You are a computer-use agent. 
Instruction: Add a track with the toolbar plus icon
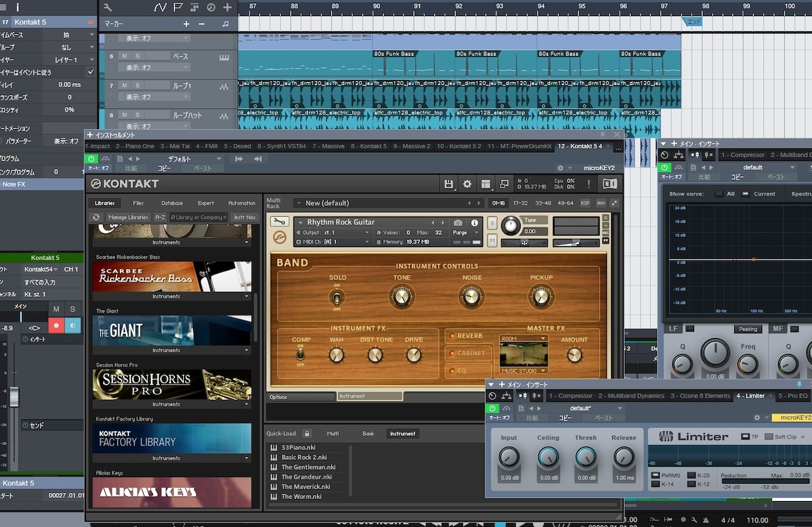(228, 7)
